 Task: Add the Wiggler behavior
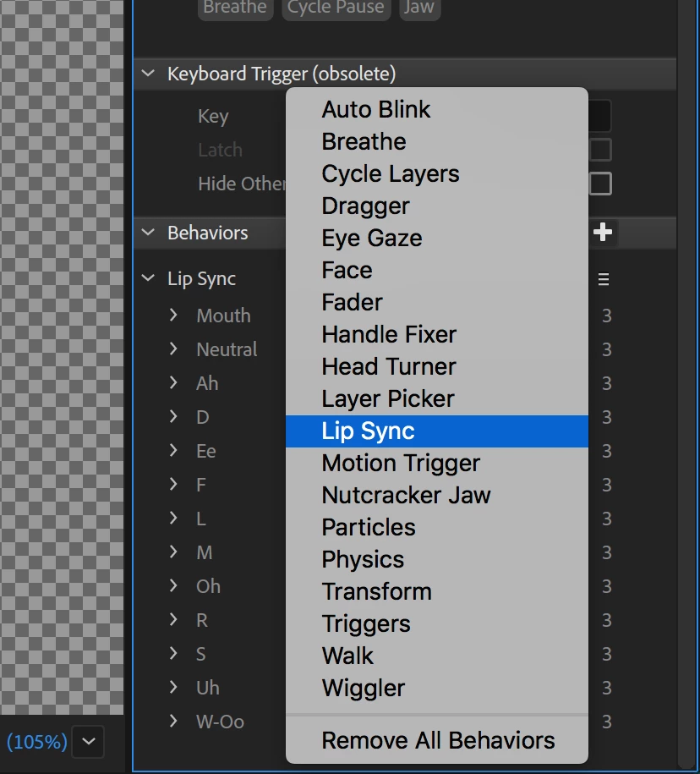pyautogui.click(x=436, y=688)
